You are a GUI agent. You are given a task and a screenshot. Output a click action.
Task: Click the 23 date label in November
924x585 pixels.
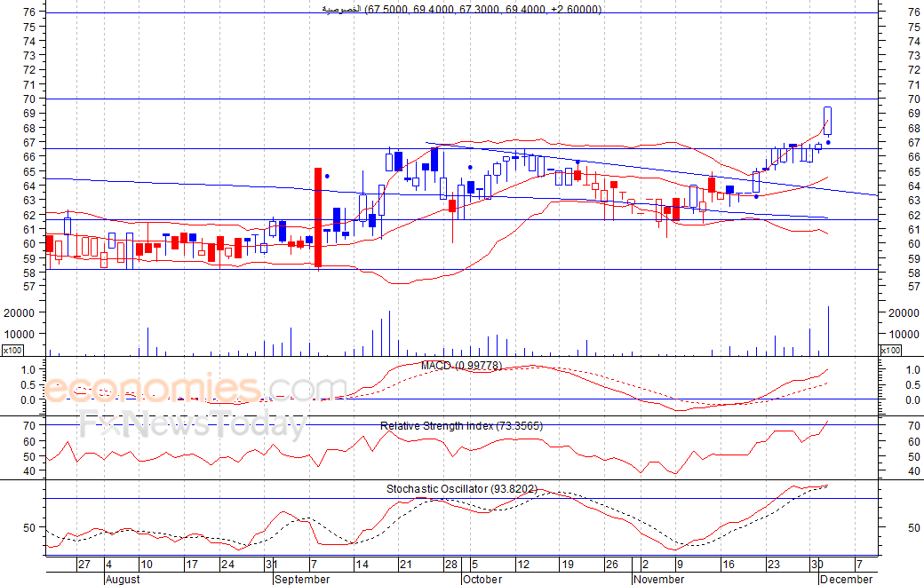click(774, 565)
